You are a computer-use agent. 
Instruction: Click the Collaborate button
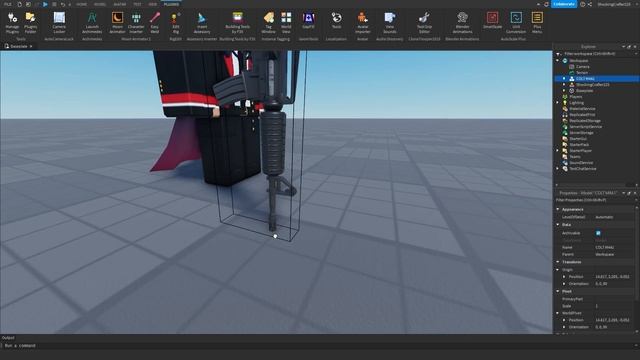[564, 4]
